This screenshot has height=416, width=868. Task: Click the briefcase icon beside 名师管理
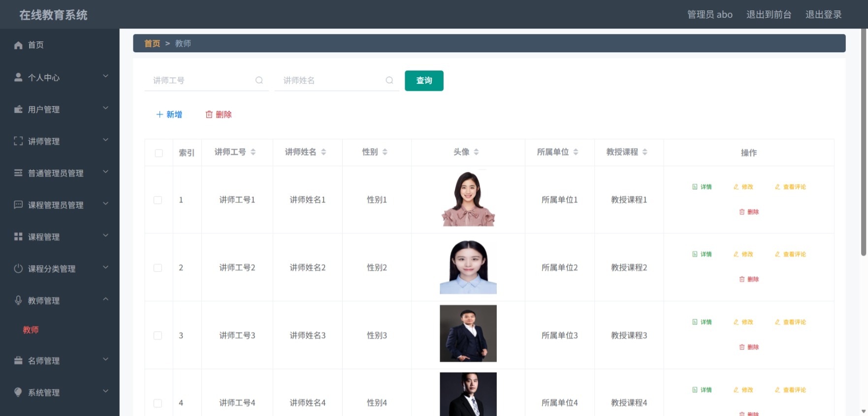click(x=18, y=360)
